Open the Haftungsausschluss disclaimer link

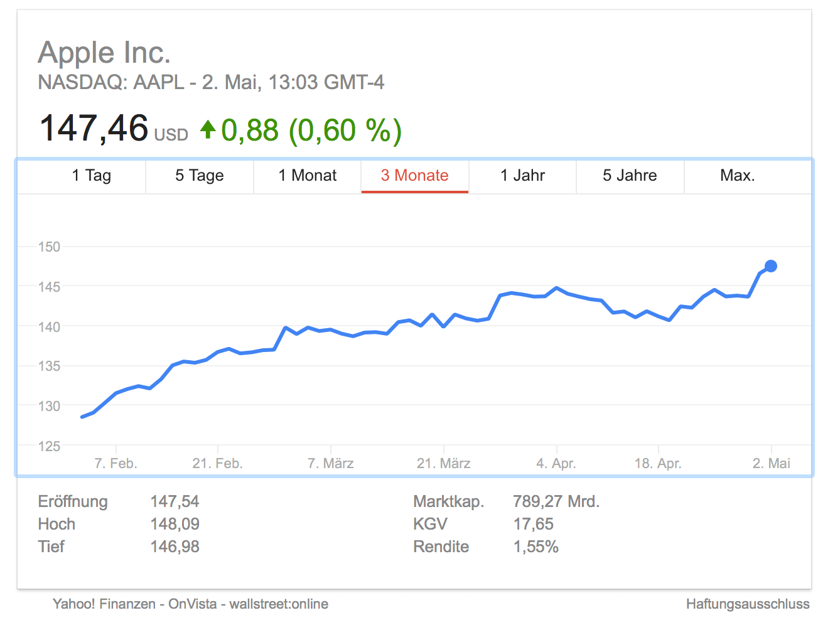[748, 604]
